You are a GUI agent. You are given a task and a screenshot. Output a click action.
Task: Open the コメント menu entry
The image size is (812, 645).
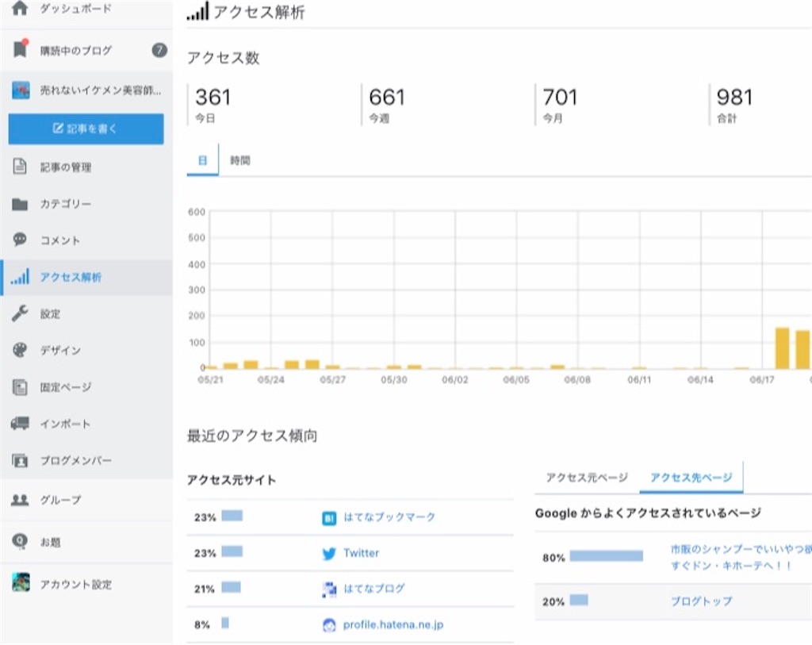pyautogui.click(x=60, y=240)
